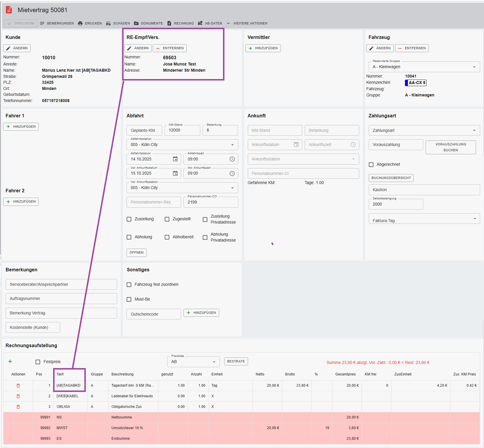Viewport: 484px width, 448px height.
Task: Click the red document icon beside Mietvertrag title
Action: click(9, 10)
